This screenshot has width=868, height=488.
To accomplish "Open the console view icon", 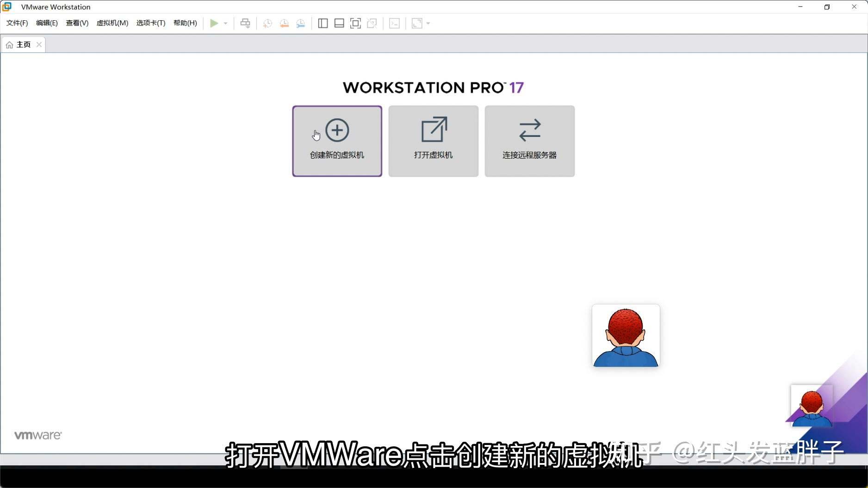I will [394, 23].
